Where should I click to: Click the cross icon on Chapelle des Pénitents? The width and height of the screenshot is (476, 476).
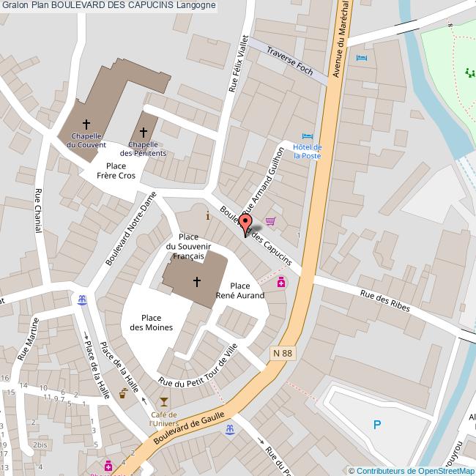144,132
